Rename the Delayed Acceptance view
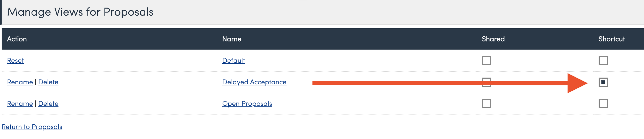Viewport: 644px width, 139px height. (20, 82)
